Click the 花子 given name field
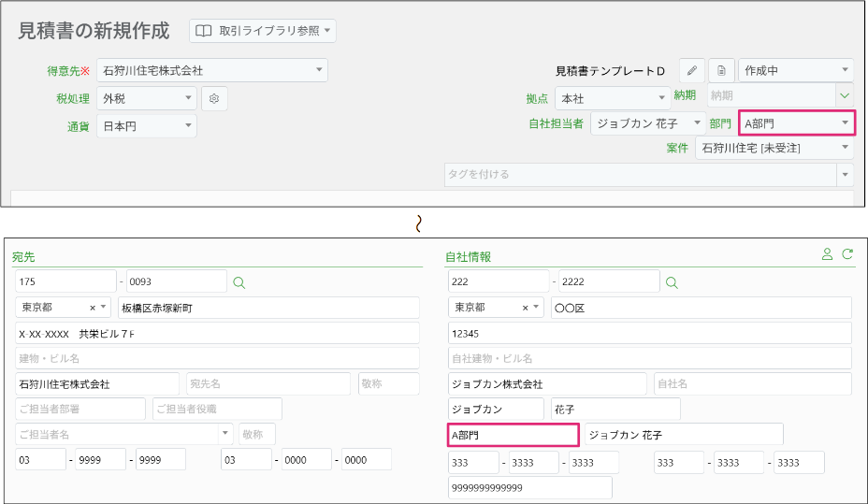868x504 pixels. [615, 410]
